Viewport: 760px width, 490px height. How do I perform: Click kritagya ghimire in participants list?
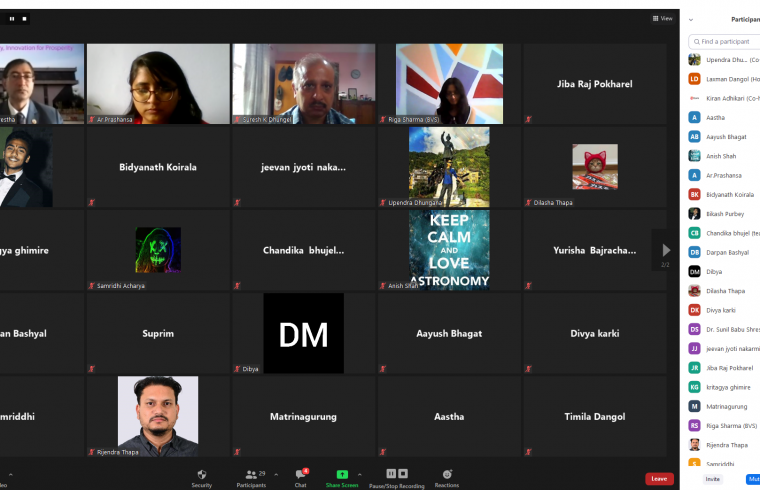(x=724, y=387)
